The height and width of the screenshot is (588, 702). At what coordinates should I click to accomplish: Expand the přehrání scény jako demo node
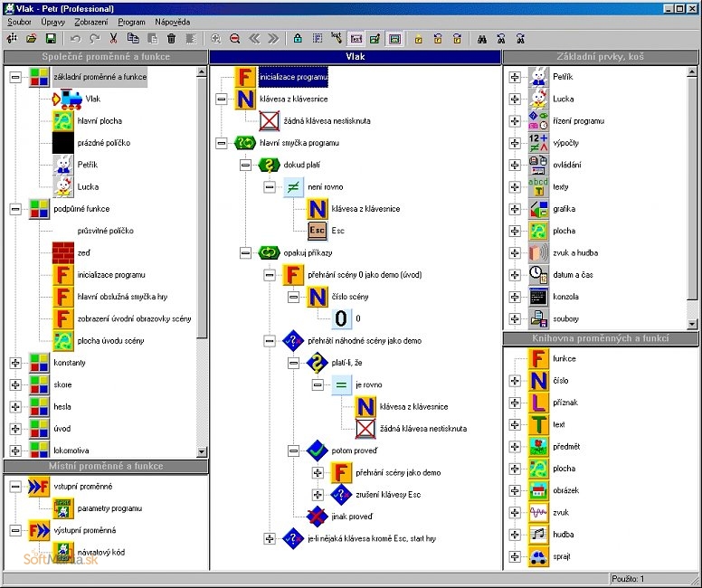pos(318,472)
